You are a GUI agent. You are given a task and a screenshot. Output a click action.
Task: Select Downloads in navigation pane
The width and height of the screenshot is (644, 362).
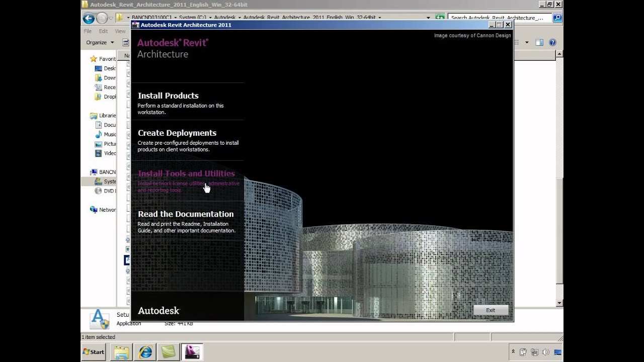point(106,78)
